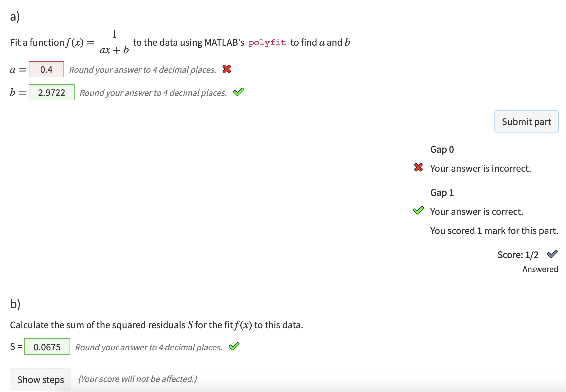The height and width of the screenshot is (392, 566).
Task: Click the green check beside S answer
Action: pyautogui.click(x=234, y=347)
